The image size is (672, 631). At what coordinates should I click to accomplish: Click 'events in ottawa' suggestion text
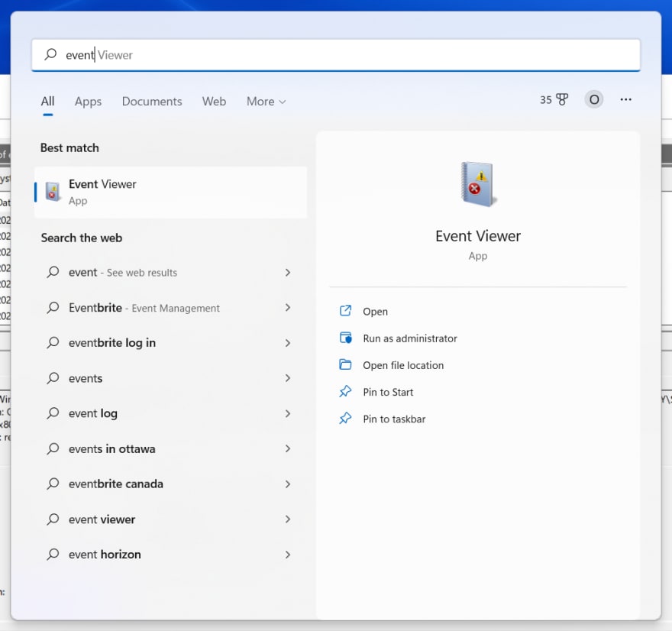click(111, 449)
